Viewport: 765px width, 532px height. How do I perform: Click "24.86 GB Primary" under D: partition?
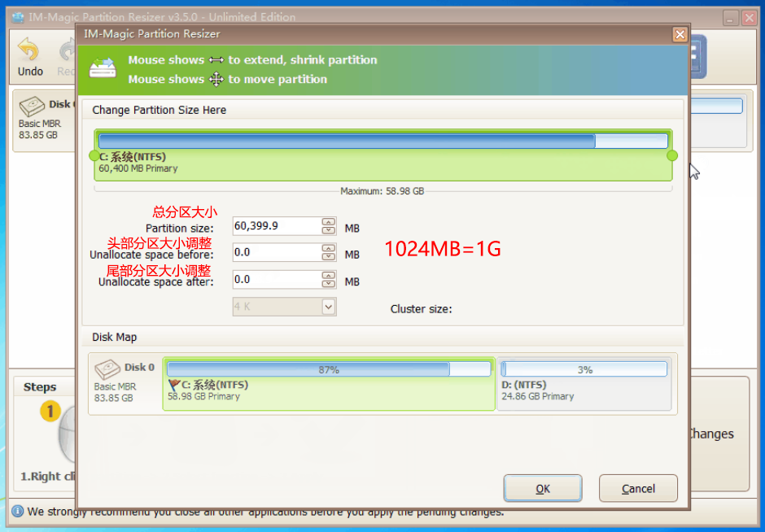coord(538,396)
